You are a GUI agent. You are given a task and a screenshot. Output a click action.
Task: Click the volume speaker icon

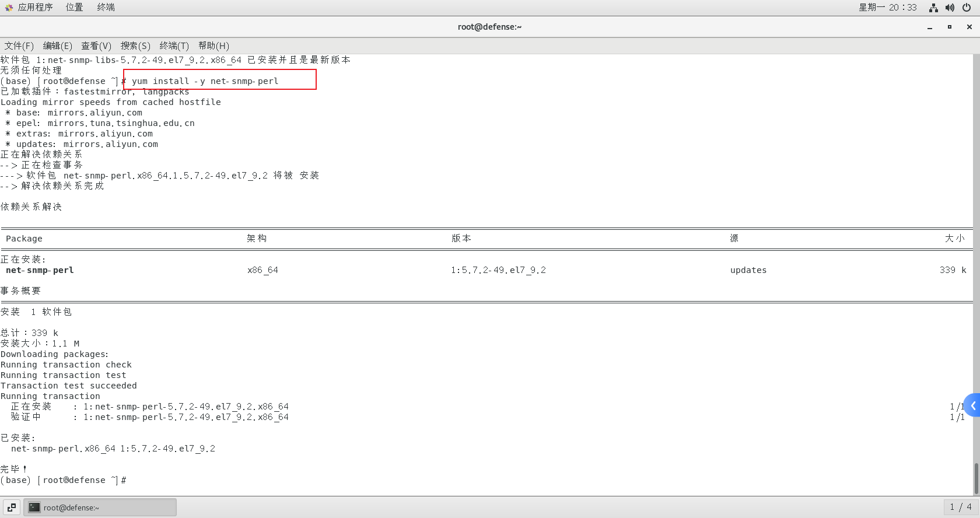950,8
